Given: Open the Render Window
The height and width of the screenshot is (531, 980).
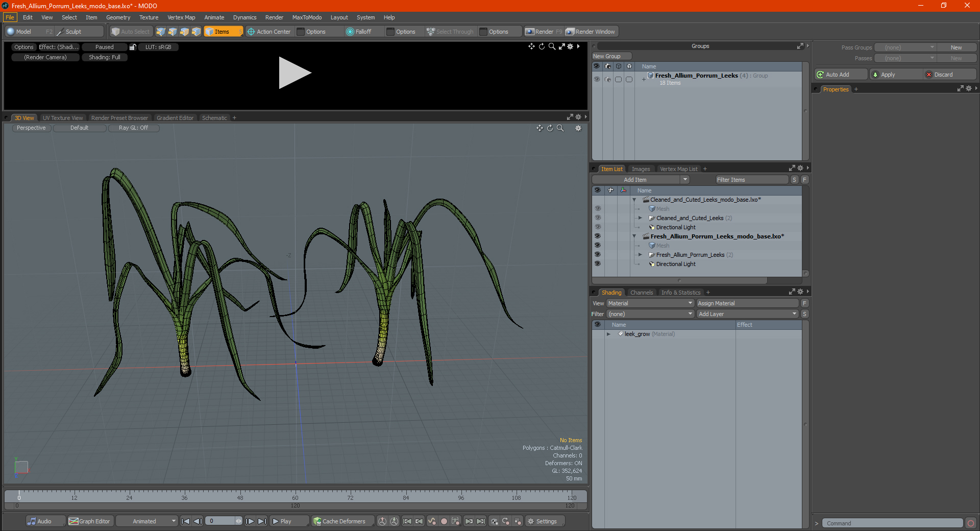Looking at the screenshot, I should 591,32.
